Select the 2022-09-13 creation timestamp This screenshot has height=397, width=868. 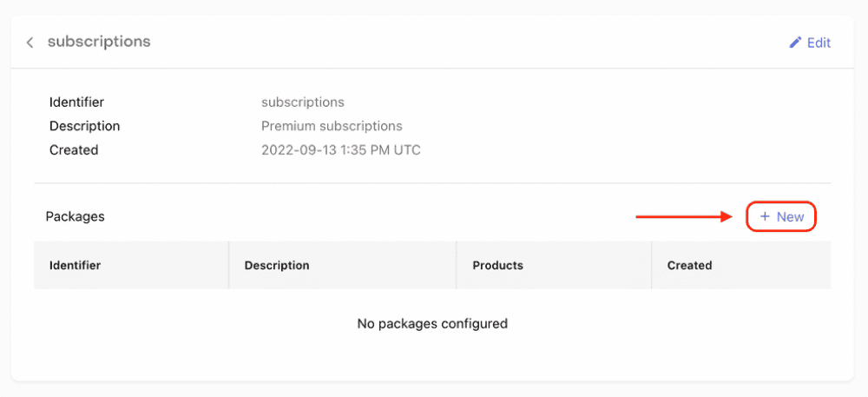tap(340, 149)
